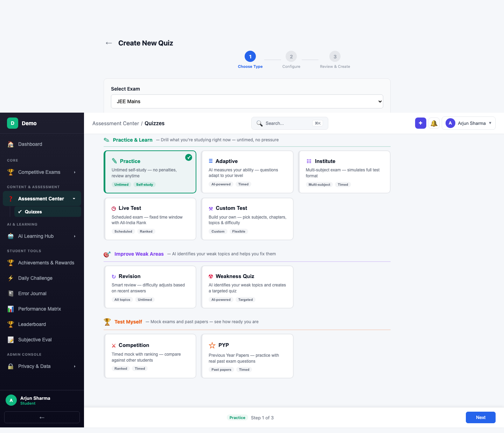Collapse the sidebar with bottom arrow button

point(42,417)
